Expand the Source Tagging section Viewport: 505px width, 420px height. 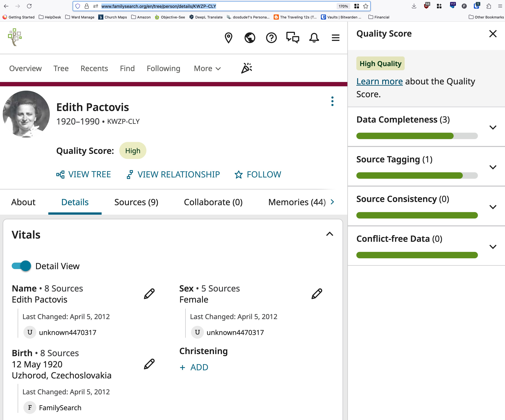pos(493,167)
